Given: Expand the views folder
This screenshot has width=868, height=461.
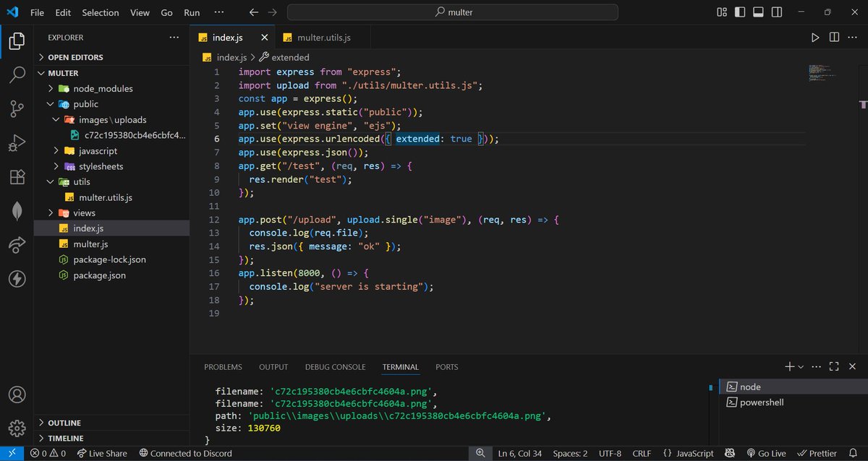Looking at the screenshot, I should 111,212.
